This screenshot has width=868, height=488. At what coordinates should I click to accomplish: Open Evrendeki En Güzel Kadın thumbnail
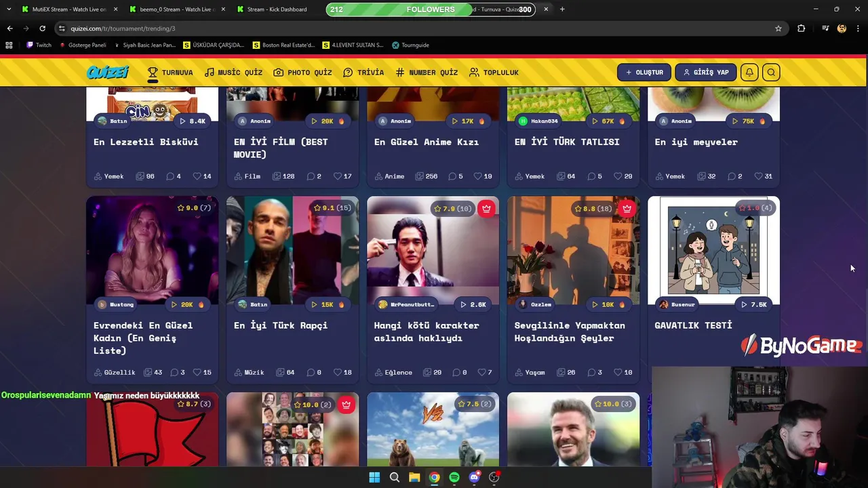pos(153,251)
